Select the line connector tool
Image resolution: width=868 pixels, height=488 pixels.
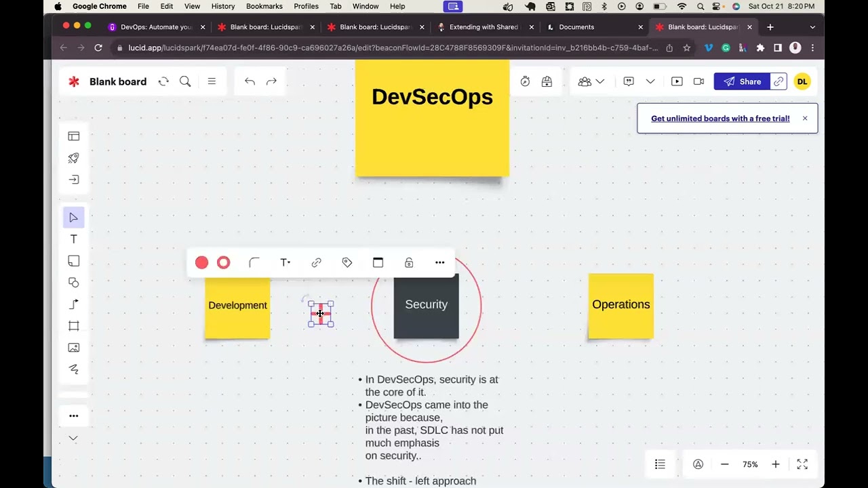tap(74, 304)
